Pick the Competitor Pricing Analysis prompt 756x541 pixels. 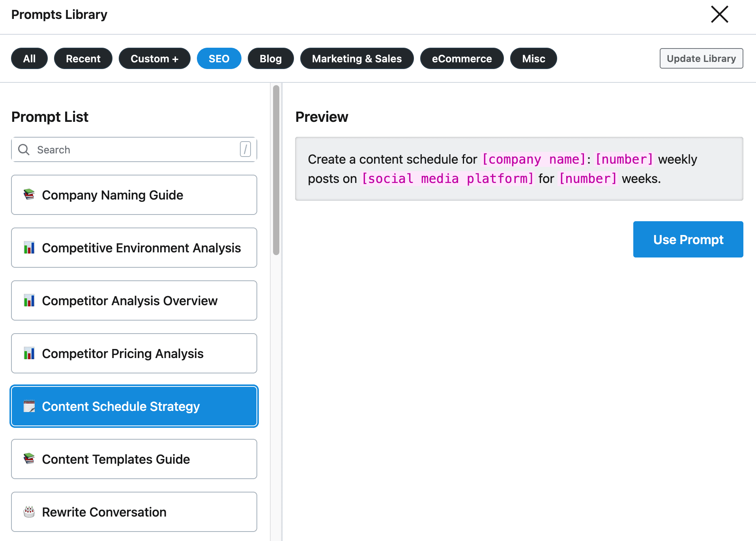(x=134, y=353)
